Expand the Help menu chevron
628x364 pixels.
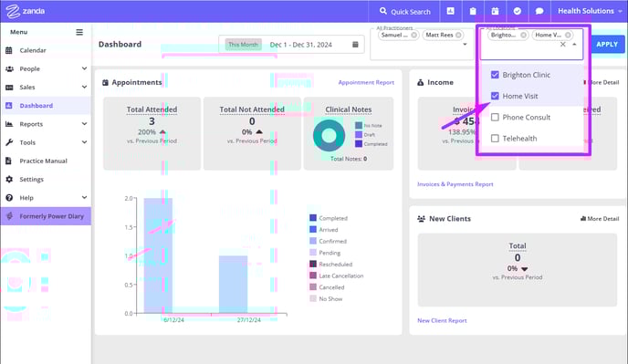[x=84, y=197]
